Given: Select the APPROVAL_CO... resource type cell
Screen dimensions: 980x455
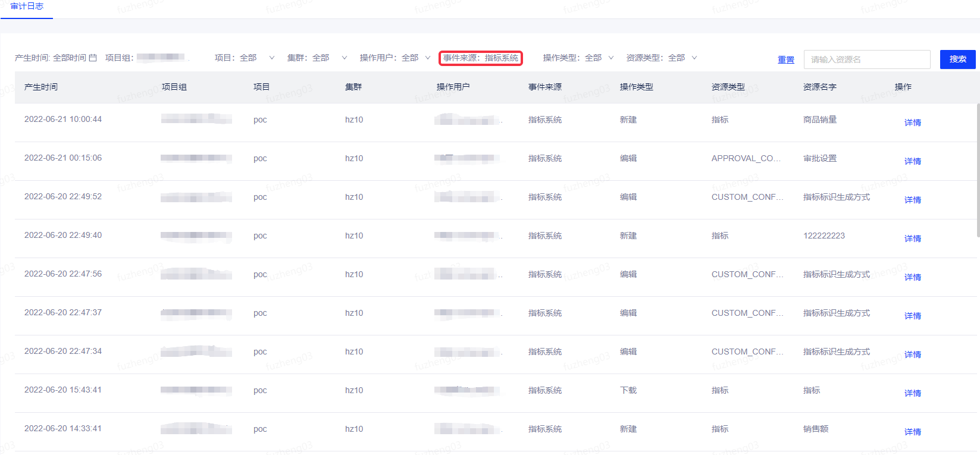Looking at the screenshot, I should 746,158.
